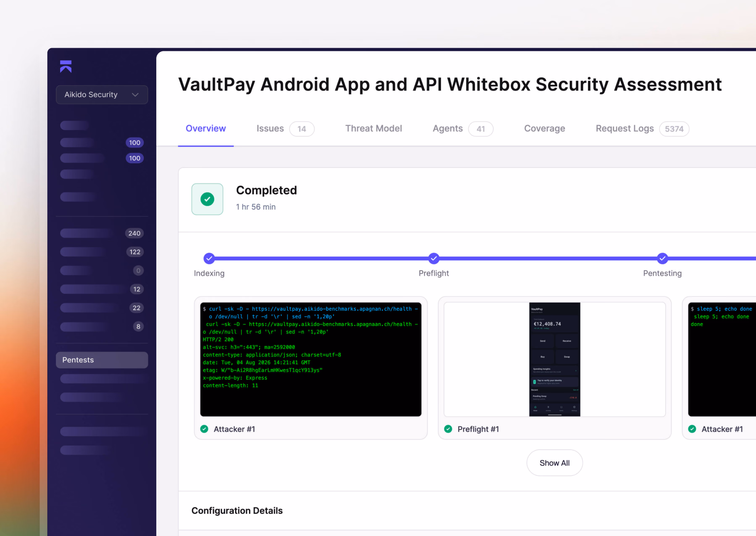View the Request Logs tab
This screenshot has height=536, width=756.
tap(625, 128)
